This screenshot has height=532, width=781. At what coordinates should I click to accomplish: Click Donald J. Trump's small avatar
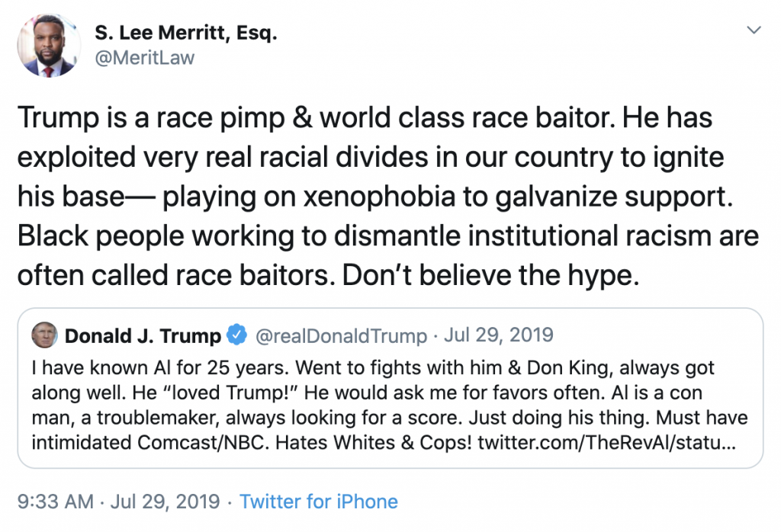click(x=44, y=335)
